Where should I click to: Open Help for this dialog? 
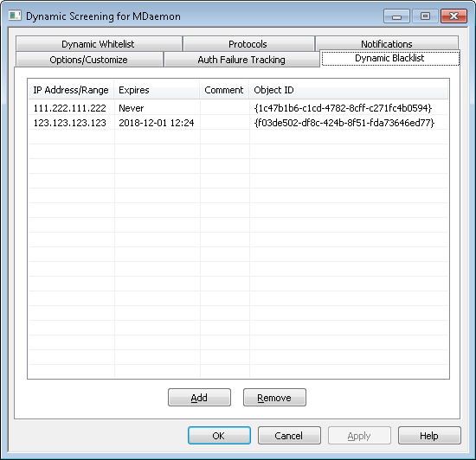click(x=429, y=436)
